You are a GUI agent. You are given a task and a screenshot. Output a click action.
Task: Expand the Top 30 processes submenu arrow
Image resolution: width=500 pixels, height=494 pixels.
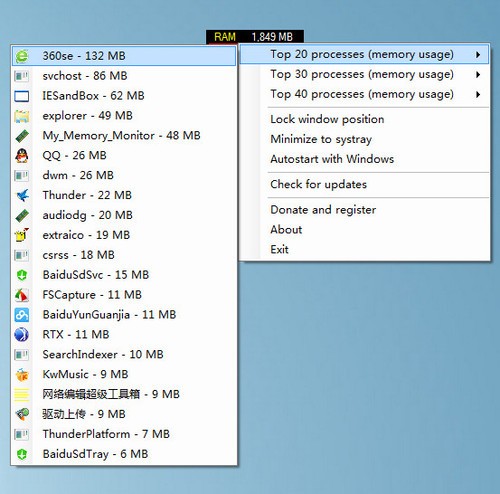coord(478,74)
